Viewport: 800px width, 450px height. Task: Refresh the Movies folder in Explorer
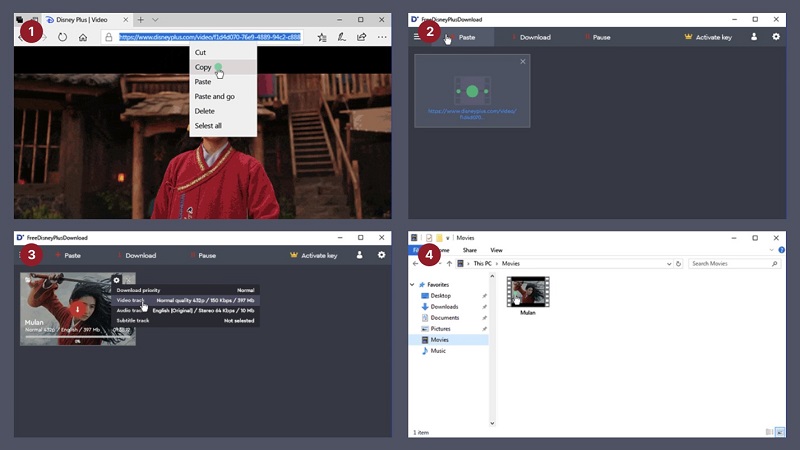678,264
